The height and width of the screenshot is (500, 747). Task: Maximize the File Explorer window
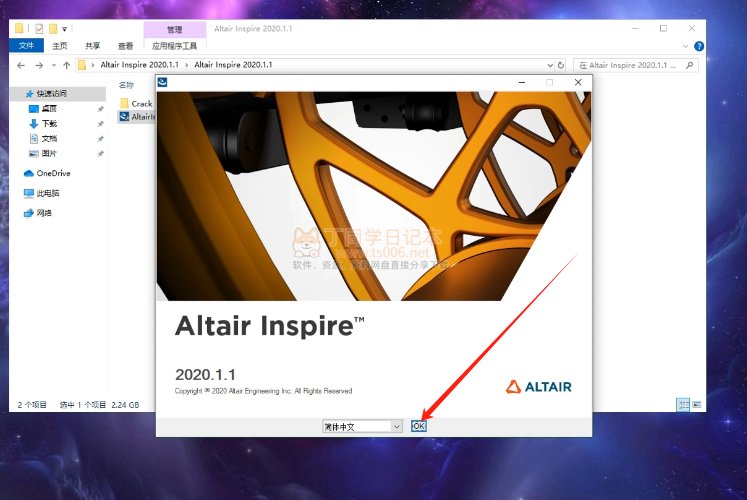pos(663,29)
